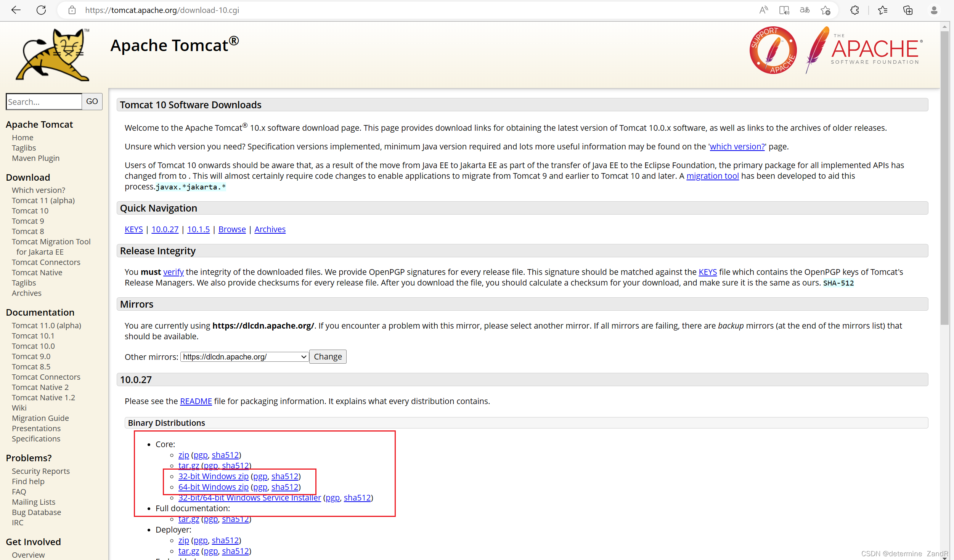Click KEYS in Quick Navigation
Screen dimensions: 954x560
(133, 229)
